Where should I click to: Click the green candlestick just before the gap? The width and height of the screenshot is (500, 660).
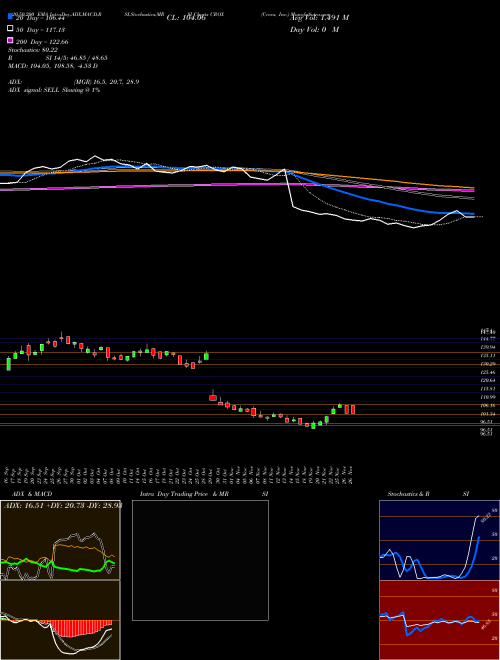pos(206,356)
